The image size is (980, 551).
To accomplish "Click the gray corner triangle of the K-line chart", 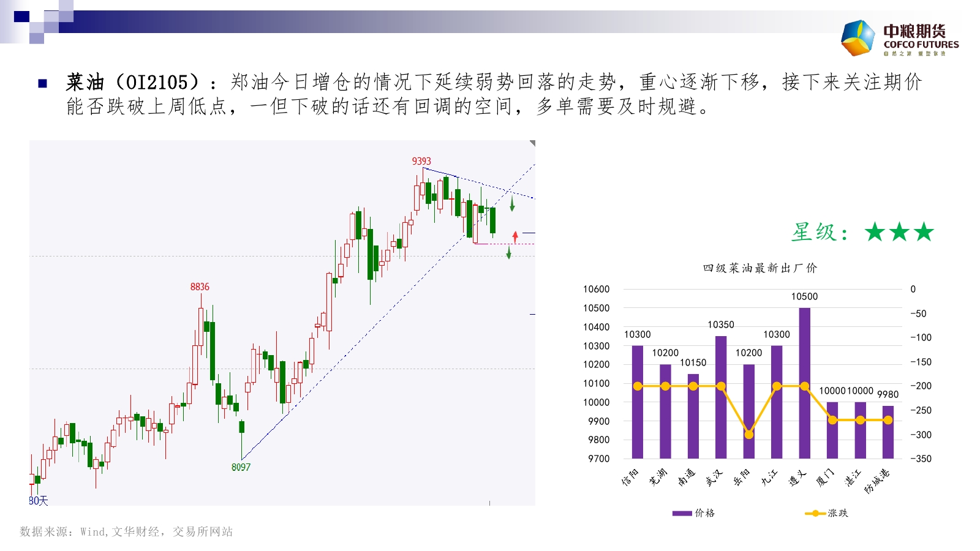I will click(x=532, y=143).
